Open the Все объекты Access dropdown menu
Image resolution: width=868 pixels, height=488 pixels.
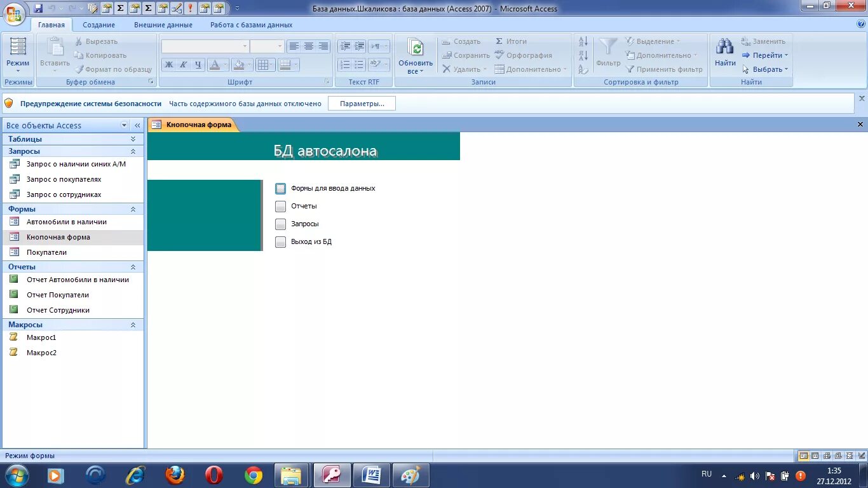[124, 125]
